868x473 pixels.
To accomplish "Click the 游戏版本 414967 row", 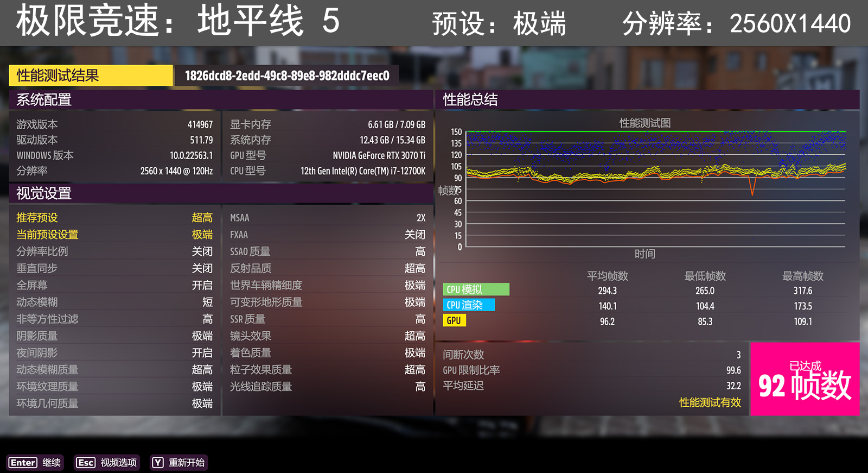I will tap(114, 125).
